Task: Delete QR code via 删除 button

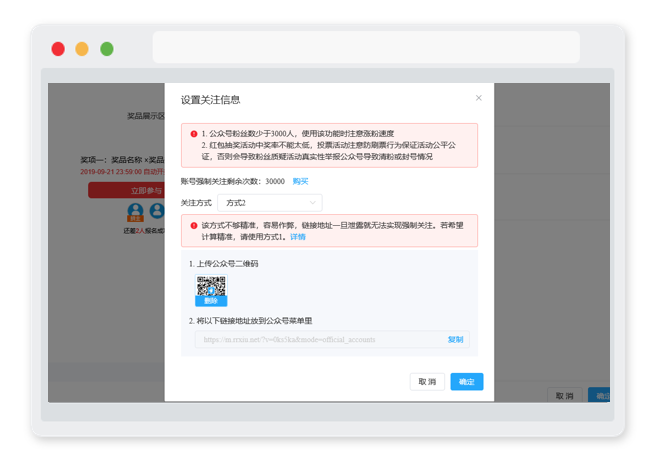Action: [211, 301]
